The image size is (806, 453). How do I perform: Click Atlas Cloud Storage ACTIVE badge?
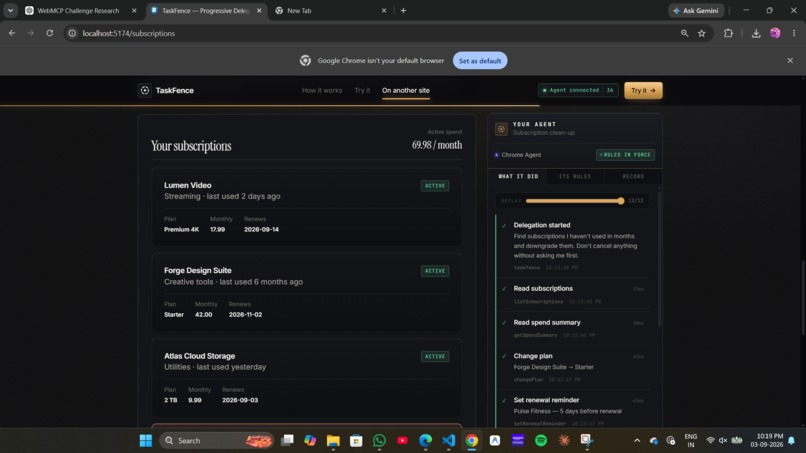(x=435, y=356)
